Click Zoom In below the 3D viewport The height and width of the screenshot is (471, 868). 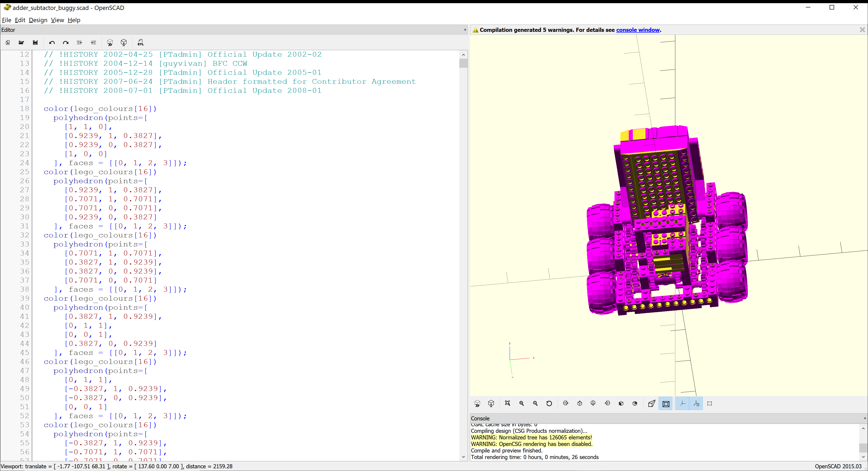(x=522, y=403)
